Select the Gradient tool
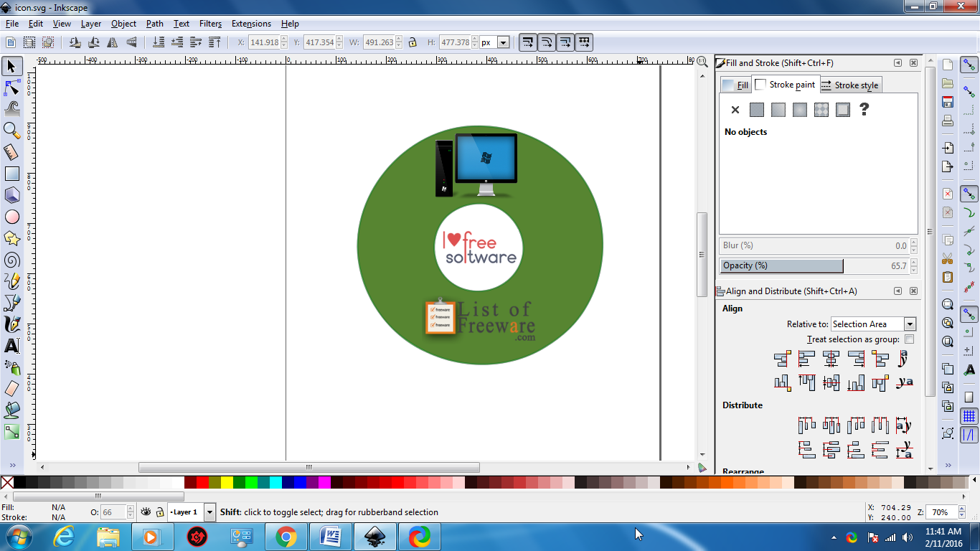 point(11,432)
